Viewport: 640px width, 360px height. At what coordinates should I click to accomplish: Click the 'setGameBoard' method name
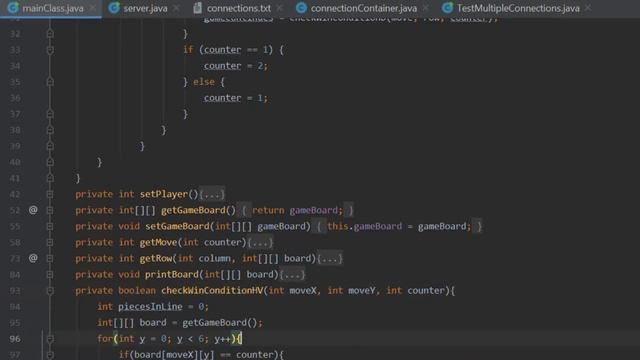177,227
